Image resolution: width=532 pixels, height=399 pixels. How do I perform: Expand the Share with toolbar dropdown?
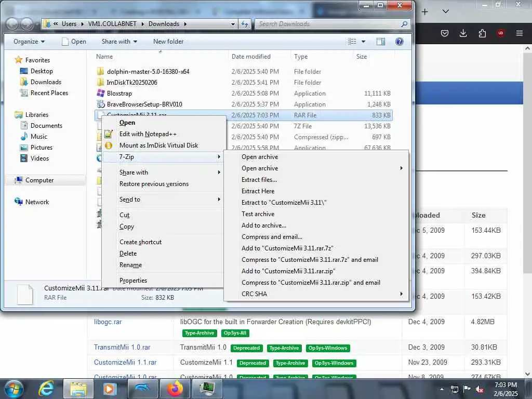click(x=119, y=42)
